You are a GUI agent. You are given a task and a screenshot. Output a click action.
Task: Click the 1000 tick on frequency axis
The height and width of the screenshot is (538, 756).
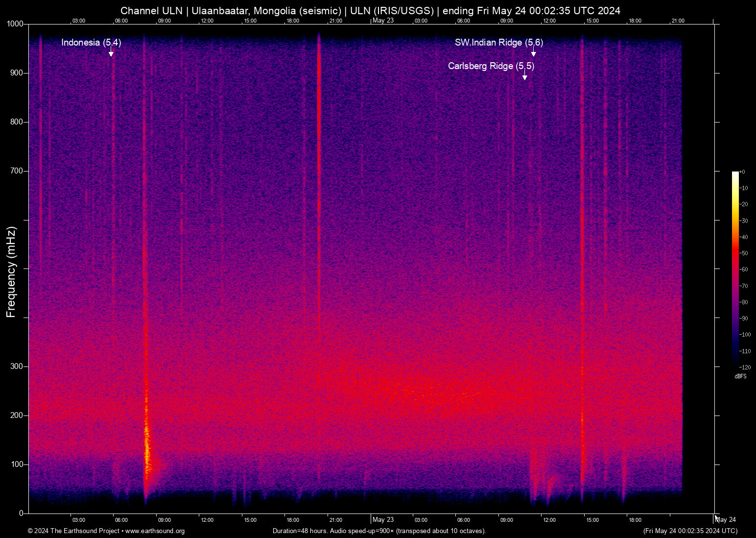pos(15,24)
